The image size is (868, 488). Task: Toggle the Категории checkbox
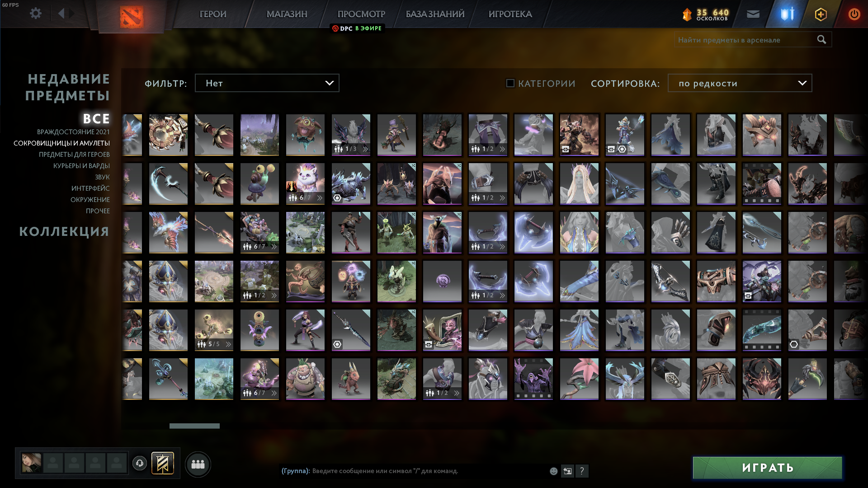tap(510, 83)
